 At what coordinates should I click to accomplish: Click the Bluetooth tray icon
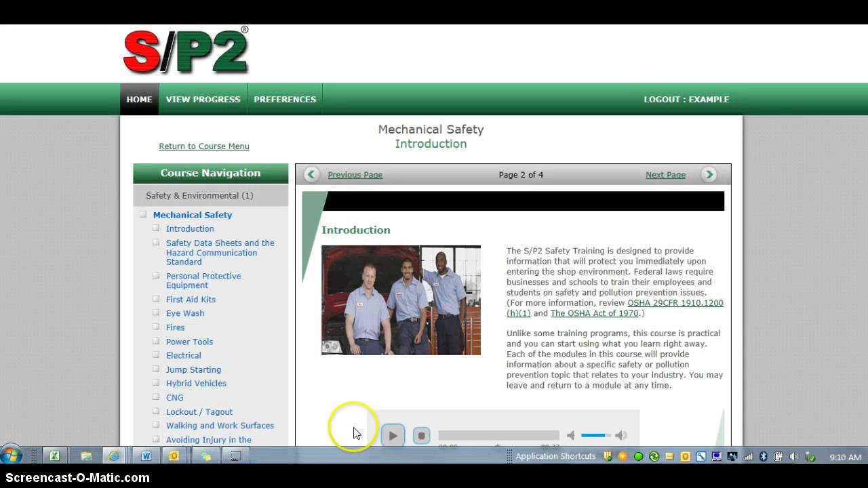click(x=763, y=457)
